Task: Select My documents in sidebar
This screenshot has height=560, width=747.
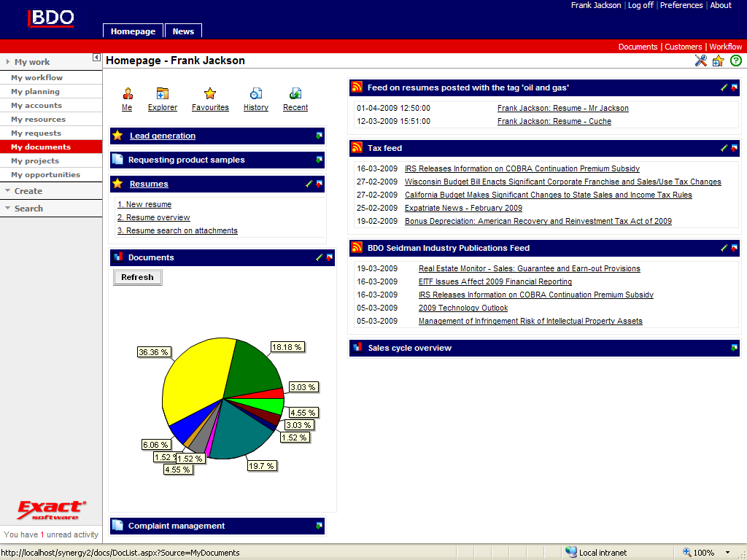Action: click(x=51, y=147)
